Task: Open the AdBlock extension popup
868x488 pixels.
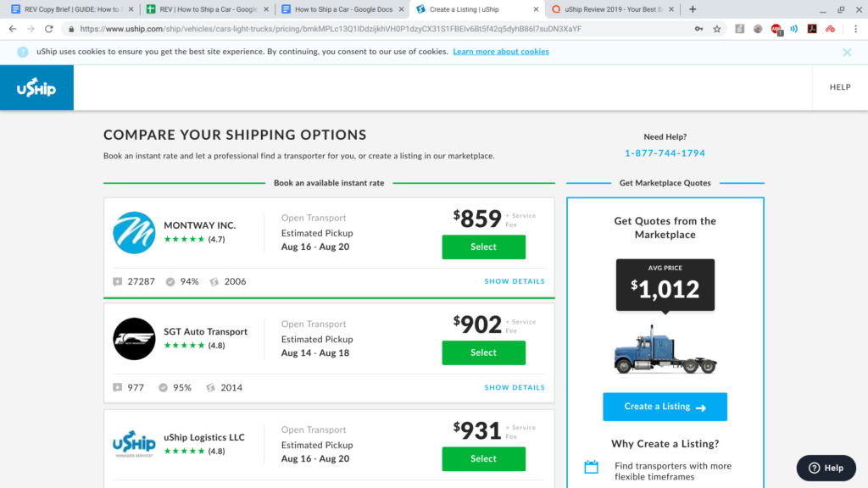Action: click(776, 28)
